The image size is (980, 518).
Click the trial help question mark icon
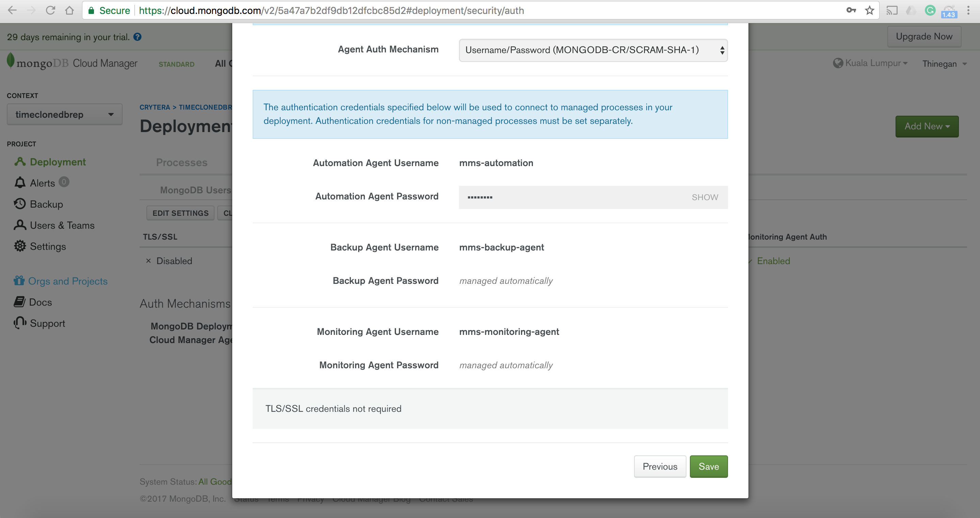tap(138, 37)
